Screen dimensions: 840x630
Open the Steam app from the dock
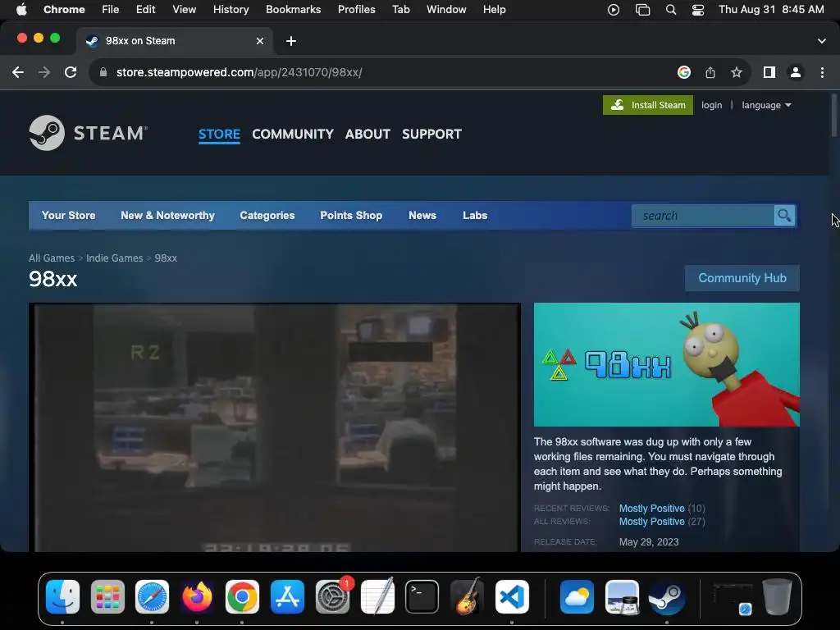tap(667, 596)
